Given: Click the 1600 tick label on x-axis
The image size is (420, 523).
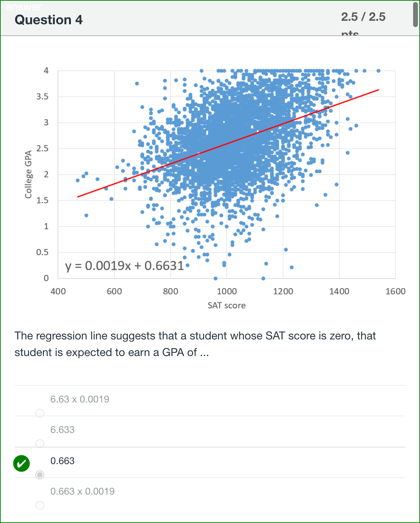Looking at the screenshot, I should tap(395, 291).
